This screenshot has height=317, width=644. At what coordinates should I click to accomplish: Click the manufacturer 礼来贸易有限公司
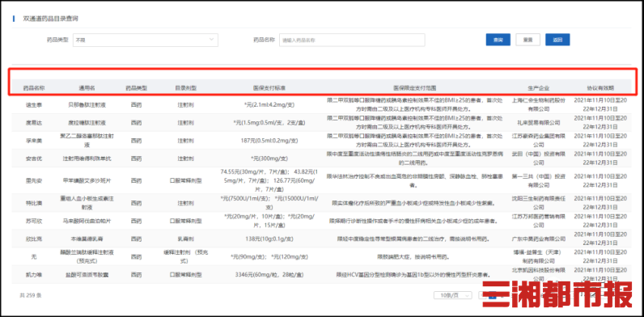click(539, 123)
